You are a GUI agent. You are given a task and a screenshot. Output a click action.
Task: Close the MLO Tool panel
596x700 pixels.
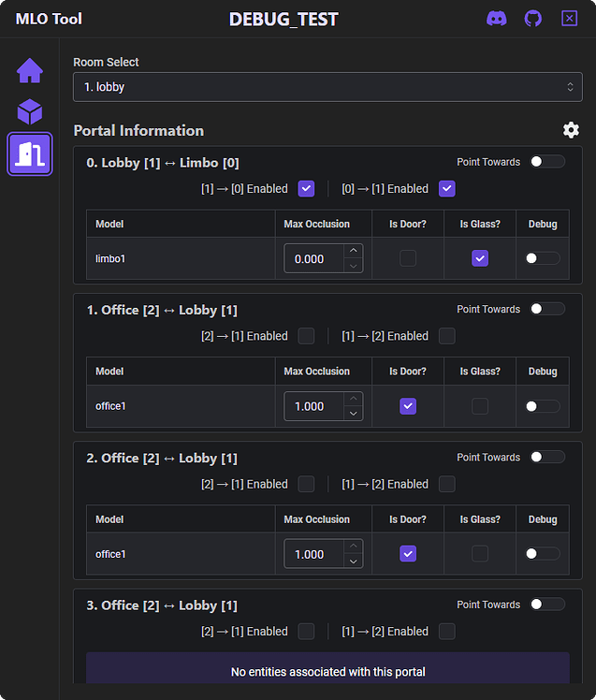click(570, 19)
